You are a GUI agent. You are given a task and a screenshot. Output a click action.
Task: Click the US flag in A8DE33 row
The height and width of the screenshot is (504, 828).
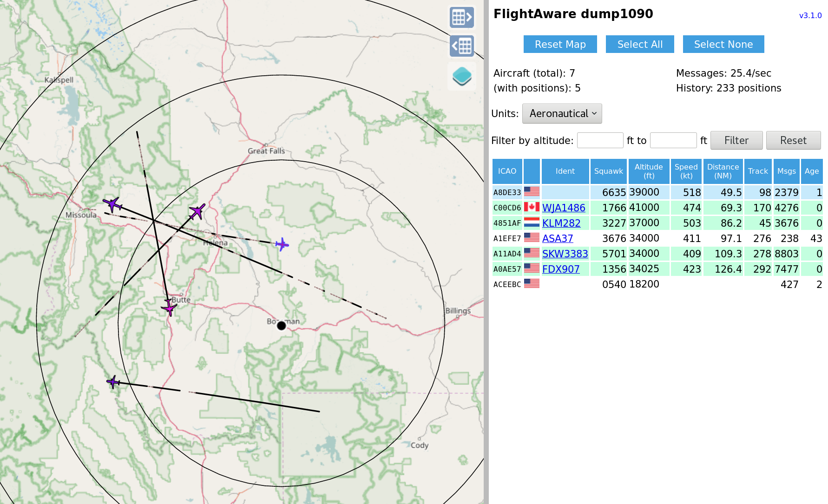(532, 192)
